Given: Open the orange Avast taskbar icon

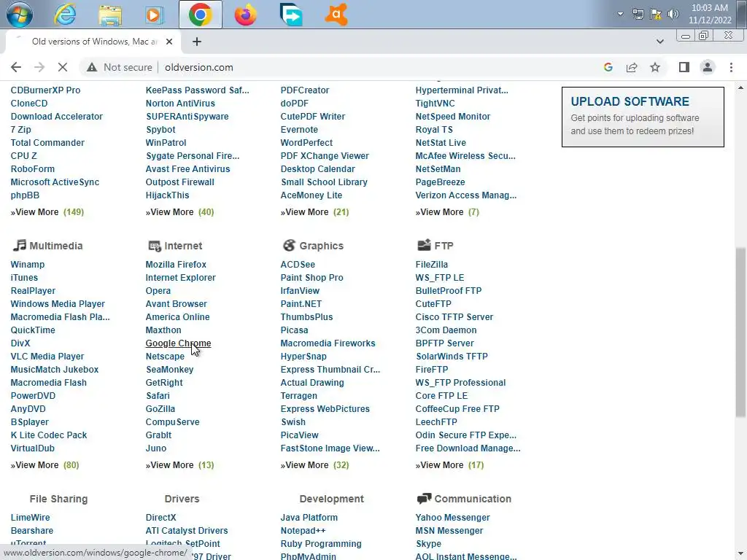Looking at the screenshot, I should [336, 15].
